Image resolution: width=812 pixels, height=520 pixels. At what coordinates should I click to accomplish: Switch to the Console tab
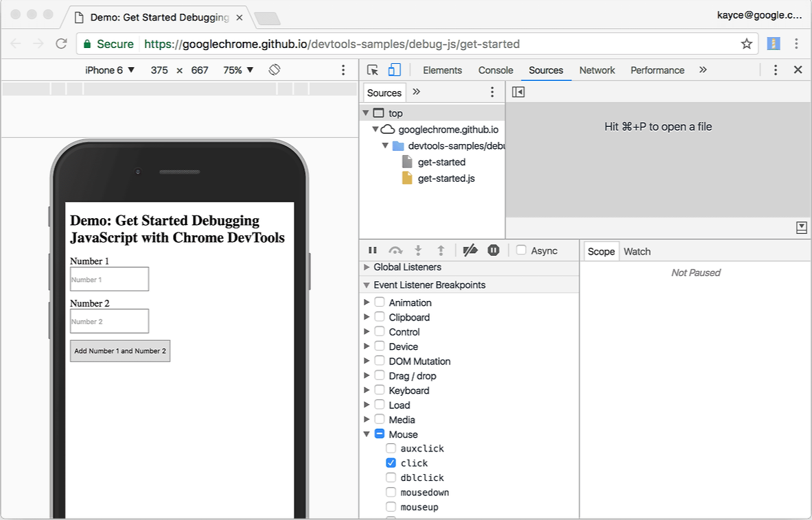[496, 71]
